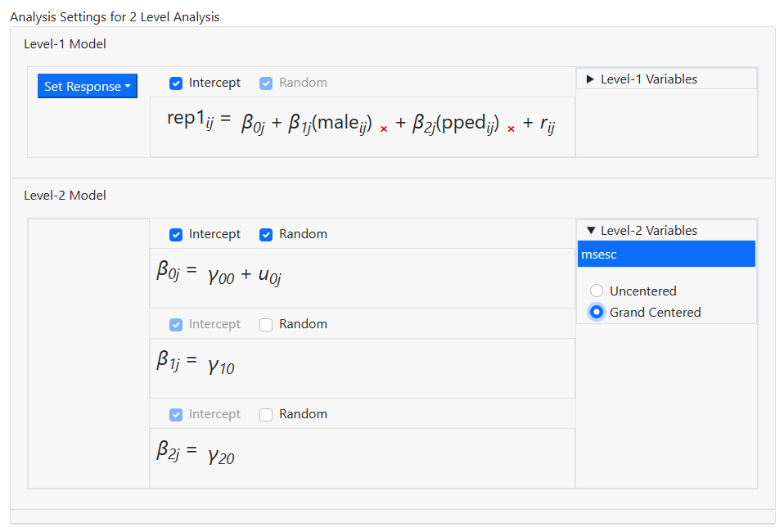784x532 pixels.
Task: Toggle the Level-1 Random checkbox
Action: (x=266, y=83)
